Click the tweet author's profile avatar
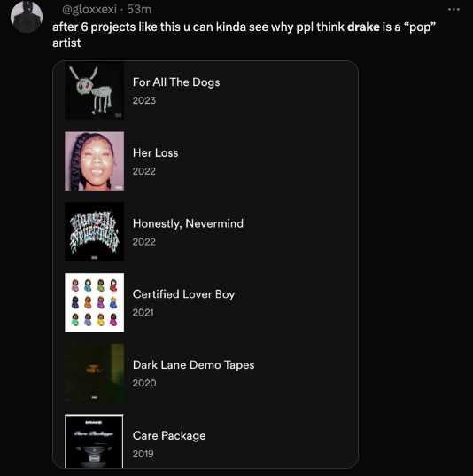 (x=27, y=16)
